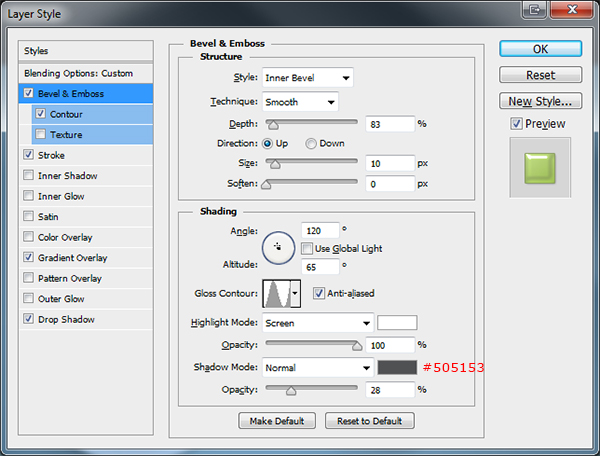The height and width of the screenshot is (456, 600).
Task: Click the green style preview thumbnail
Action: pos(540,168)
